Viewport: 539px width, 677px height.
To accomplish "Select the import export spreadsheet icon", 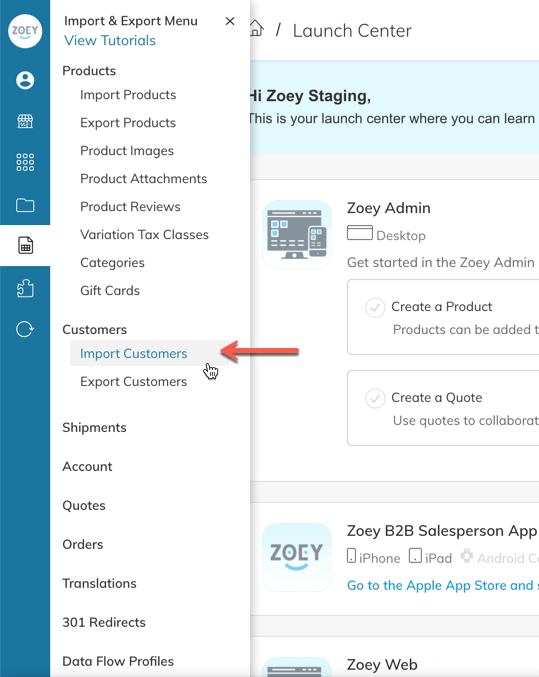I will point(25,246).
